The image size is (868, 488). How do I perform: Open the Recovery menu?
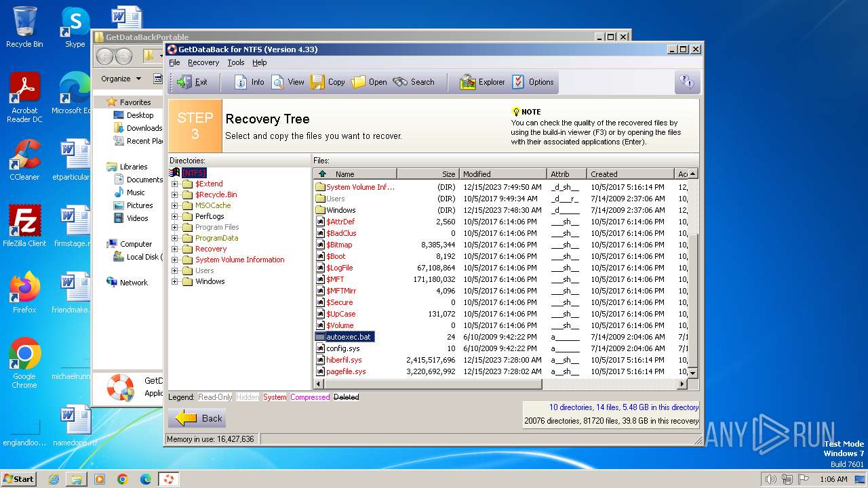(x=203, y=62)
